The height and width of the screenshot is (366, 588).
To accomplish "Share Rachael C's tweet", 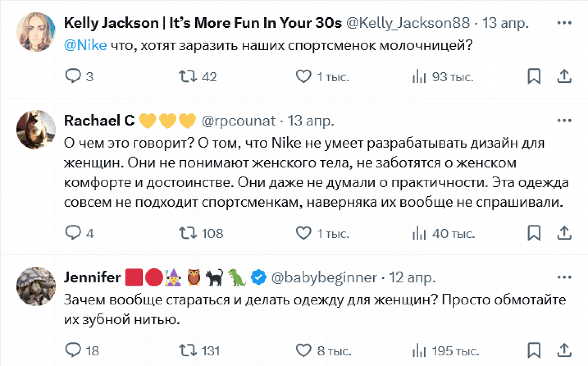I will tap(564, 233).
